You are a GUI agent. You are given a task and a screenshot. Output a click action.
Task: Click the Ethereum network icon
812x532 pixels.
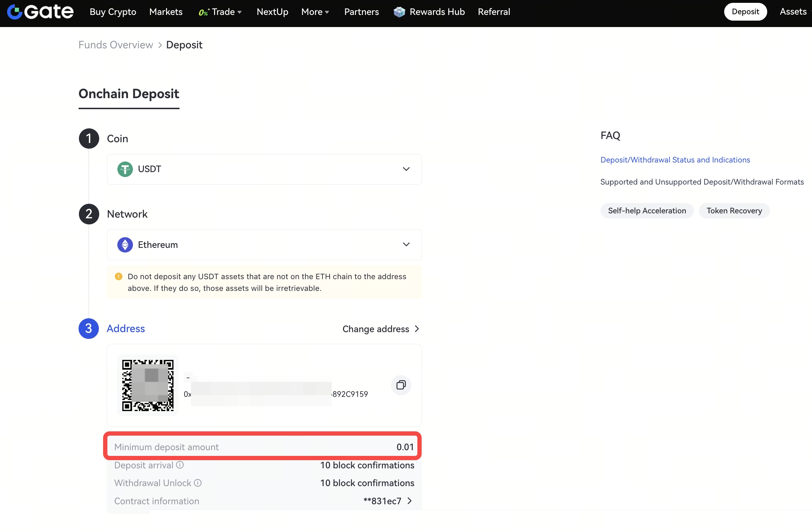pyautogui.click(x=125, y=245)
